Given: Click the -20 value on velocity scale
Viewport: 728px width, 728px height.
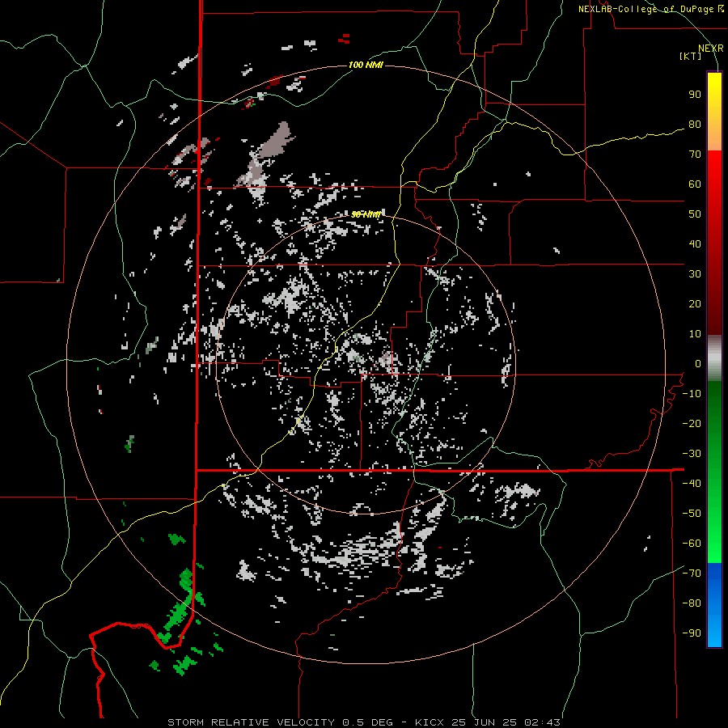Looking at the screenshot, I should 692,423.
